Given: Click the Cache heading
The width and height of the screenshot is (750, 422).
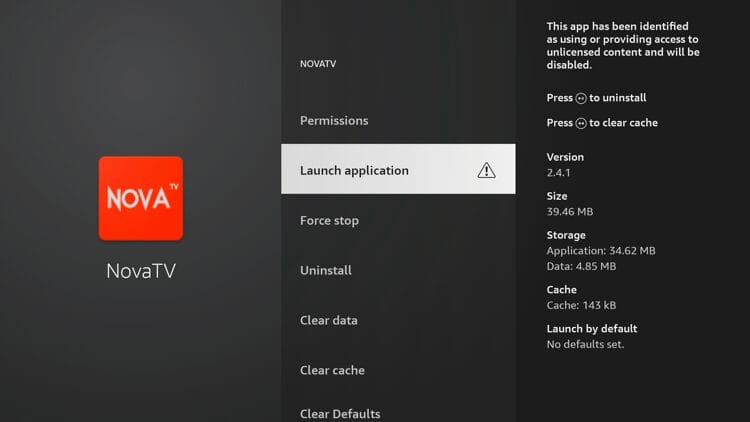Looking at the screenshot, I should coord(562,289).
